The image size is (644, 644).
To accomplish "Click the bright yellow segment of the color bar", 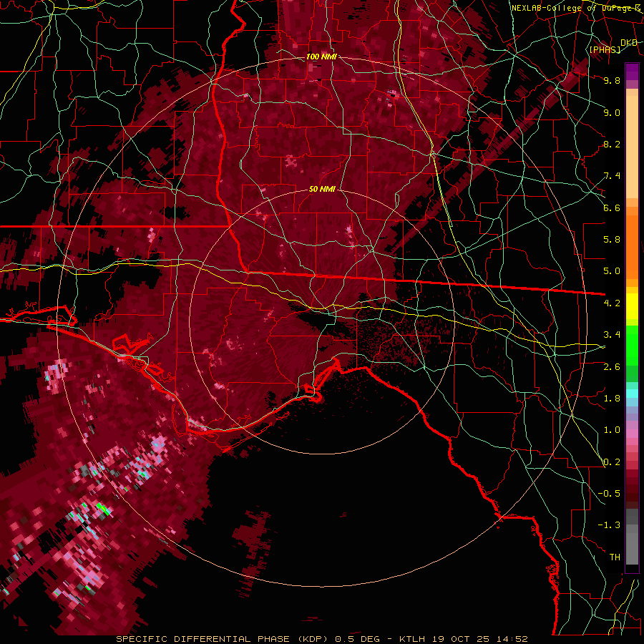I will coord(632,306).
